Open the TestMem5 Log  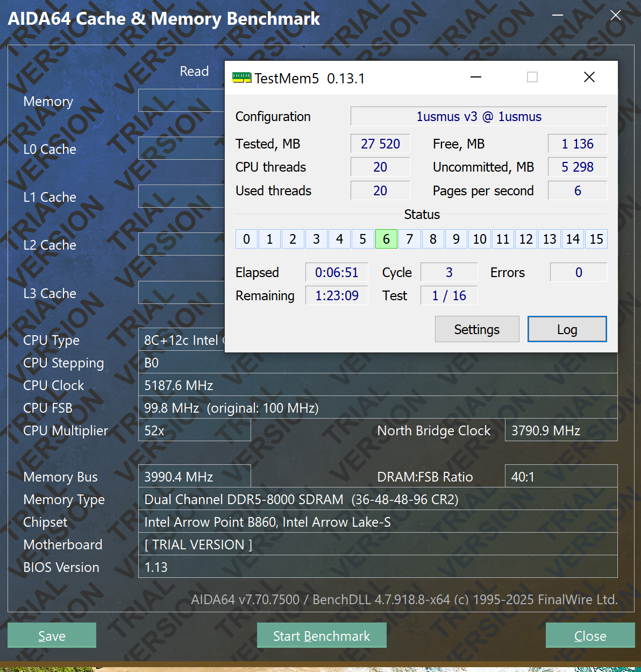pos(567,329)
